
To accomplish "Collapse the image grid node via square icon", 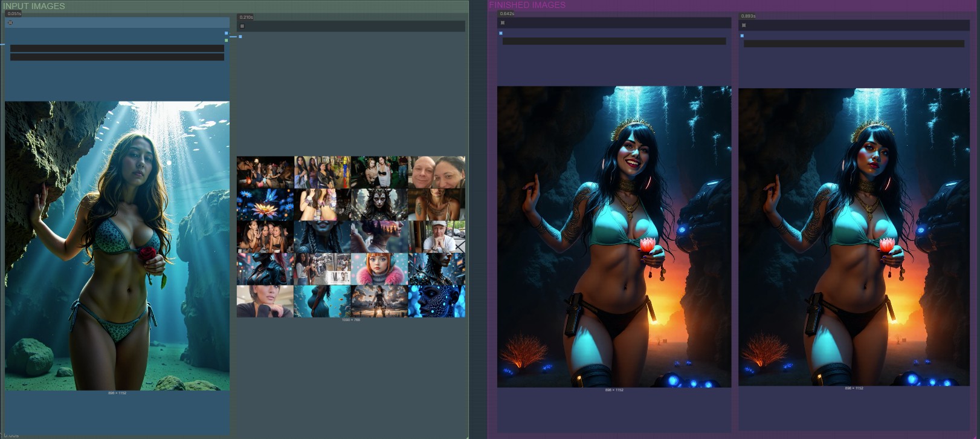I will pos(242,26).
